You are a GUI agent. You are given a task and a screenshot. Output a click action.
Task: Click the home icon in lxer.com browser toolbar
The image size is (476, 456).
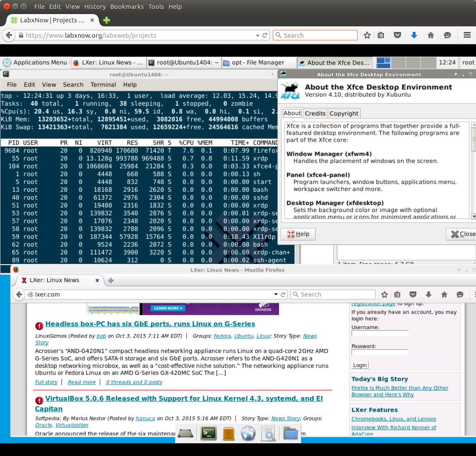coord(444,294)
